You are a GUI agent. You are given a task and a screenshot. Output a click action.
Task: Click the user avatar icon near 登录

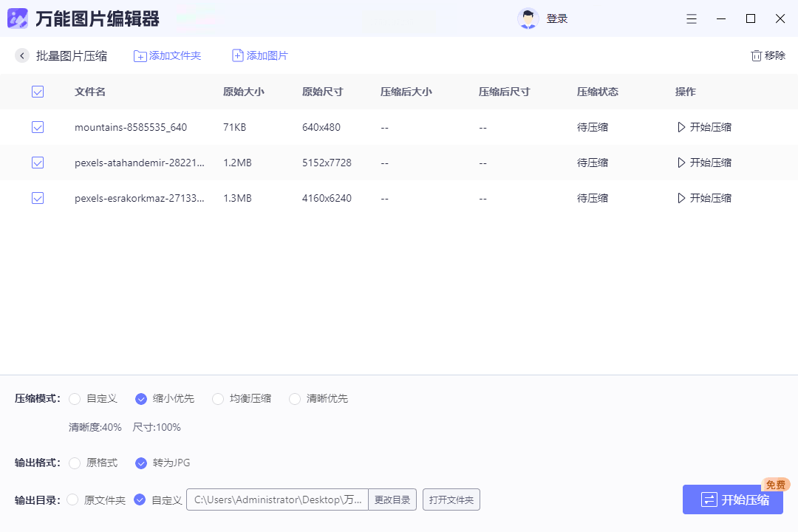528,18
